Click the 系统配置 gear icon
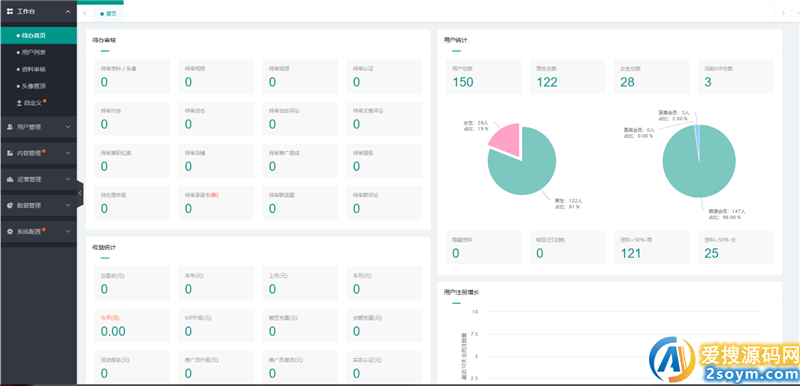This screenshot has width=800, height=386. point(10,231)
